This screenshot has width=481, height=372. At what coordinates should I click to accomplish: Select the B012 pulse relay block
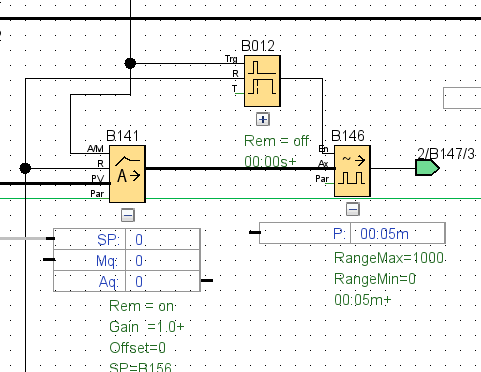pos(262,81)
